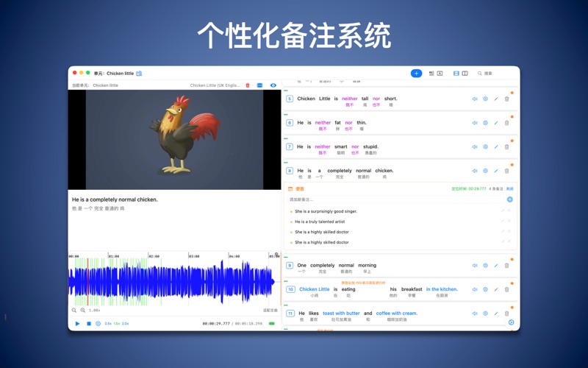Image resolution: width=588 pixels, height=368 pixels.
Task: Play audio for sentence 7 'smart nor stupid'
Action: (474, 146)
